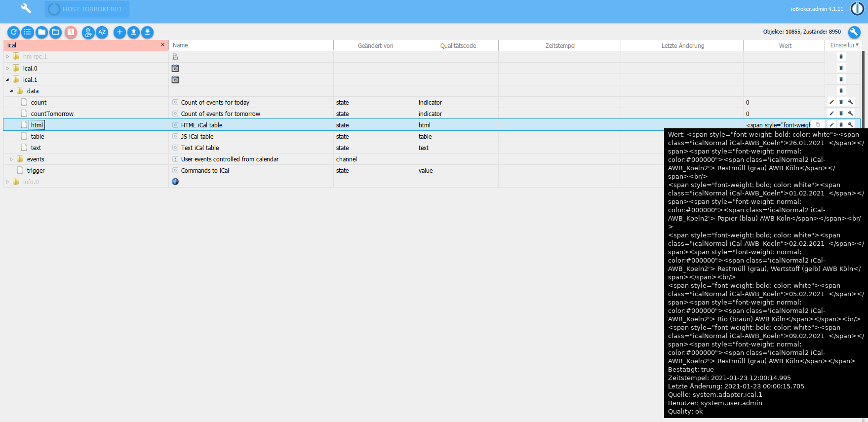This screenshot has height=422, width=868.
Task: Select the table tree item
Action: [x=38, y=137]
